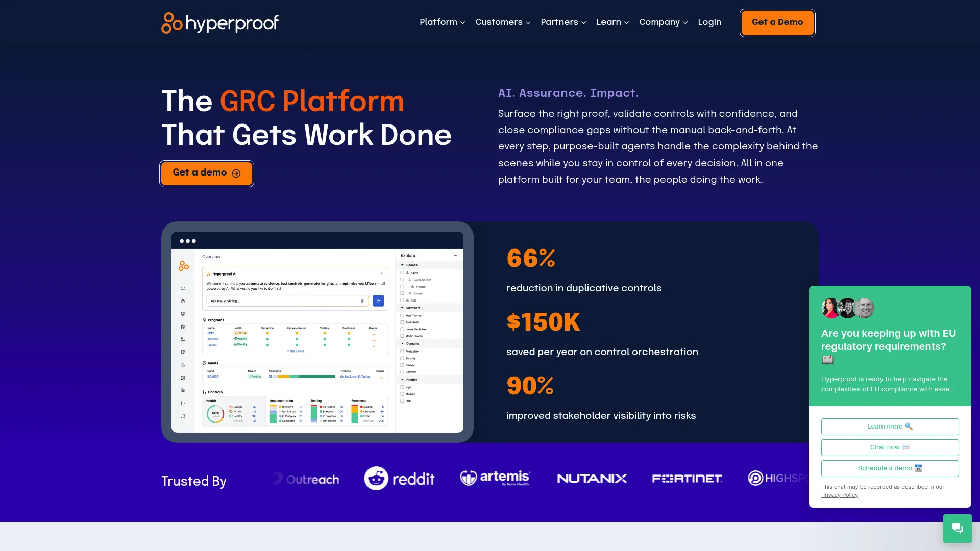Viewport: 980px width, 551px height.
Task: Click the agent avatars in chat popup
Action: 847,308
